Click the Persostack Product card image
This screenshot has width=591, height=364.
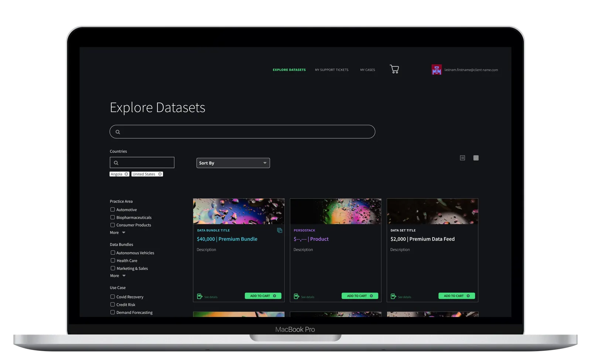pyautogui.click(x=335, y=211)
